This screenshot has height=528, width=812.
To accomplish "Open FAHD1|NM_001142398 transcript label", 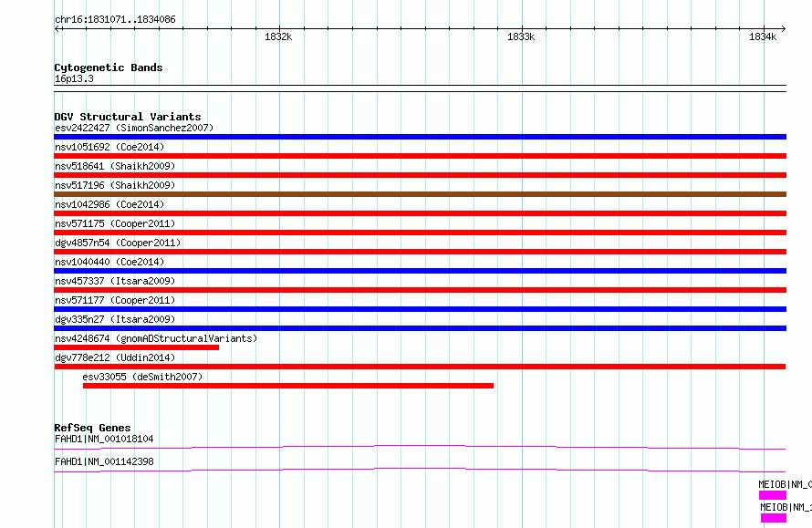I will [104, 461].
